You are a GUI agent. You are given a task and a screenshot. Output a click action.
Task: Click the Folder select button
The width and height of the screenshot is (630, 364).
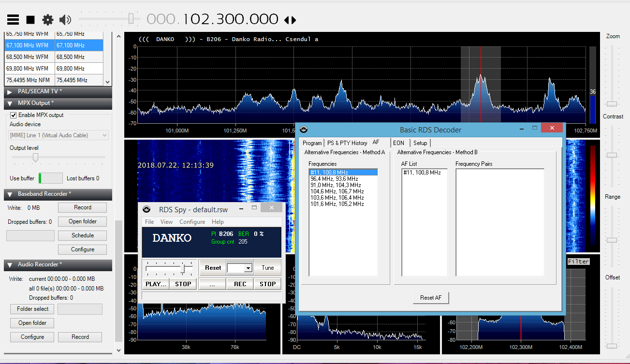[x=32, y=309]
